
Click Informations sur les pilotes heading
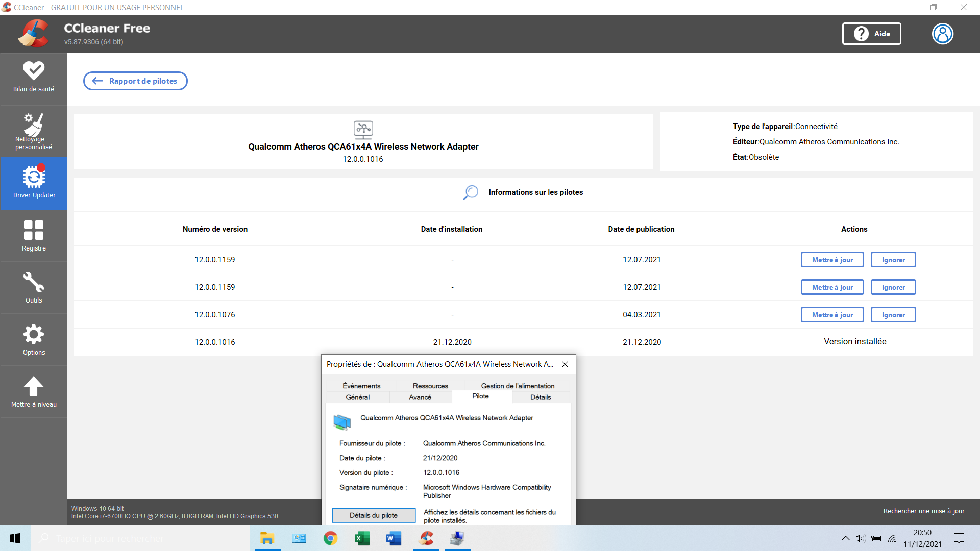click(535, 192)
